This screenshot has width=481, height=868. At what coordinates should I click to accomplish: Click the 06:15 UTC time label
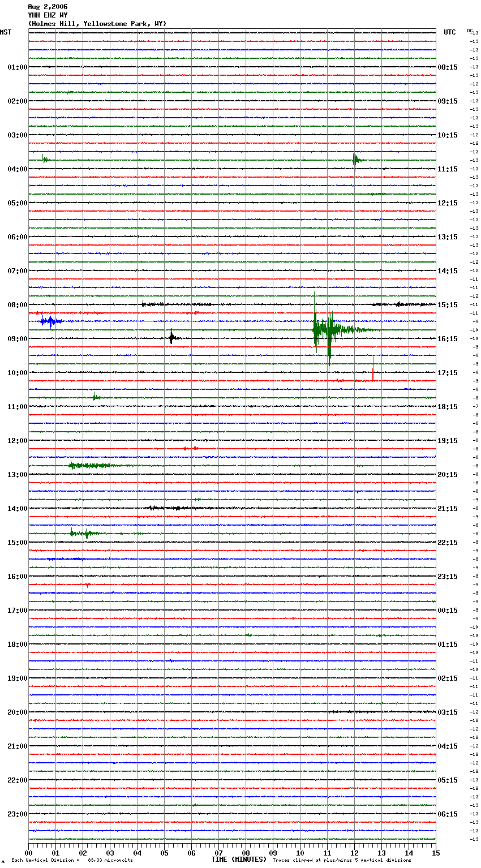click(x=448, y=814)
